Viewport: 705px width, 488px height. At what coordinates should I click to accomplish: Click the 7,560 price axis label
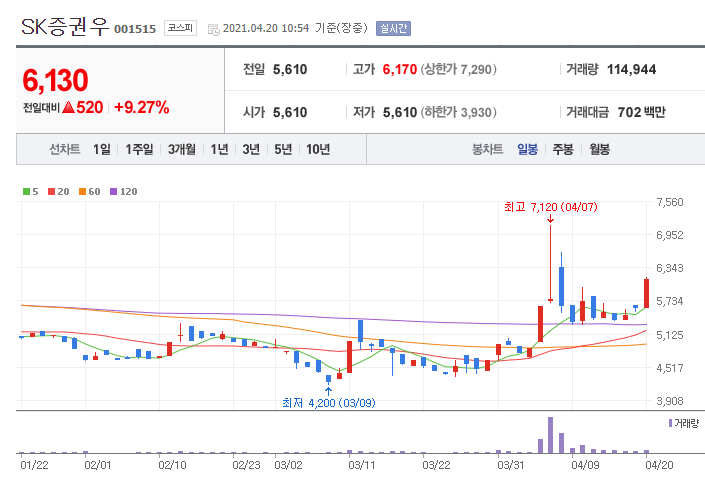tap(669, 202)
